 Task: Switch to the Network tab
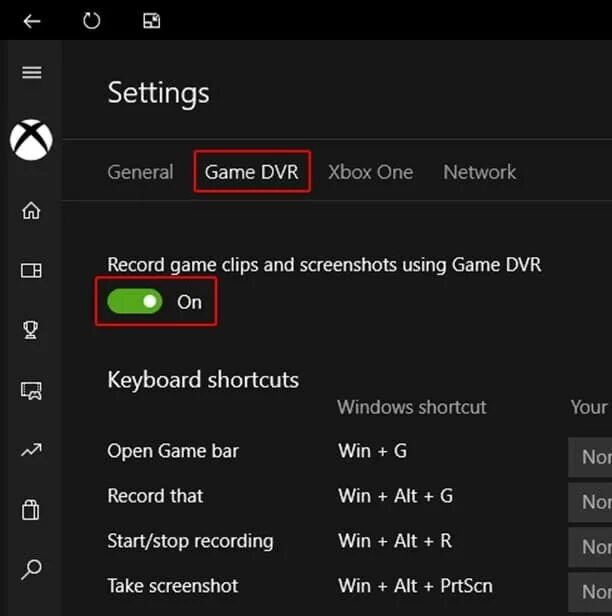[x=480, y=172]
